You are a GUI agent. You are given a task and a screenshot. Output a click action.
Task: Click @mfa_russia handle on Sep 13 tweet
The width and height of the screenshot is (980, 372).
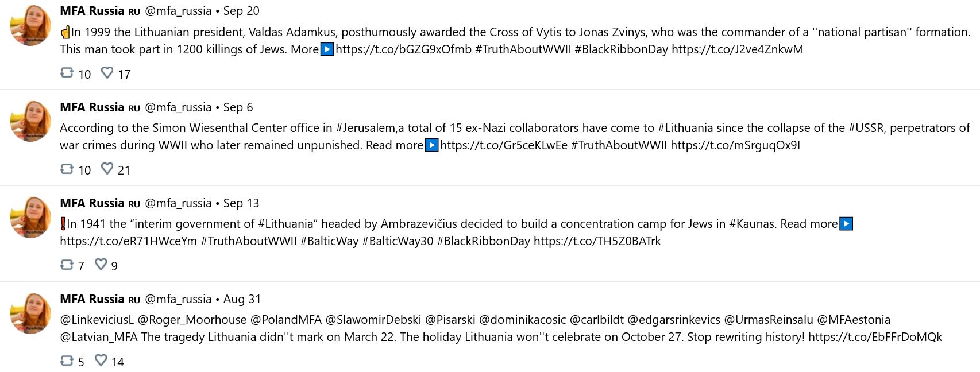(178, 203)
